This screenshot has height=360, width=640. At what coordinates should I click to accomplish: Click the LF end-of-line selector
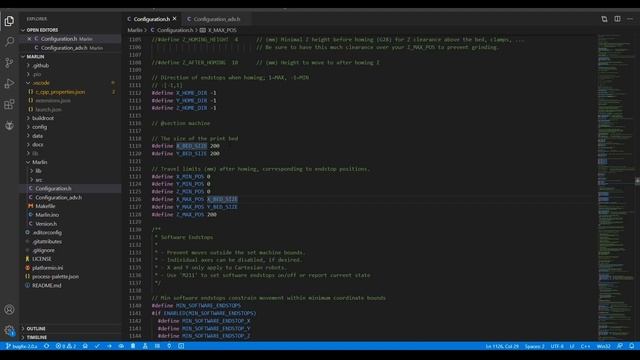tap(572, 346)
